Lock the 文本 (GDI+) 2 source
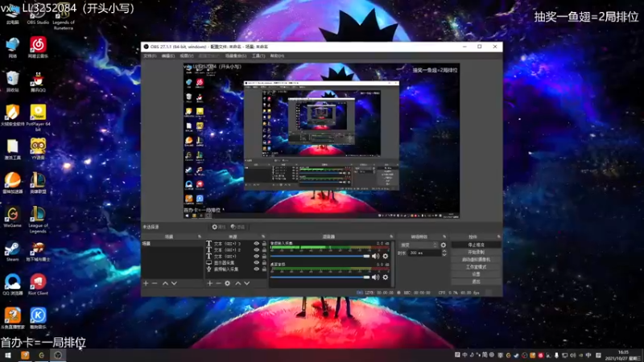This screenshot has width=644, height=362. click(x=264, y=250)
